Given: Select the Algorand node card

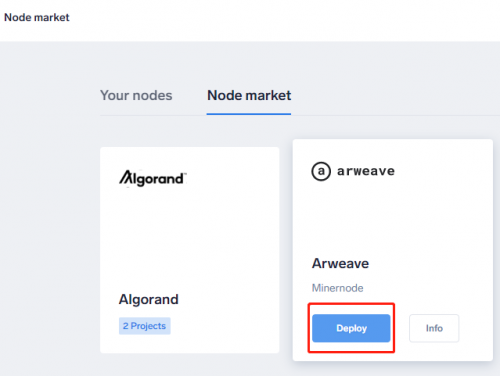Looking at the screenshot, I should click(189, 250).
